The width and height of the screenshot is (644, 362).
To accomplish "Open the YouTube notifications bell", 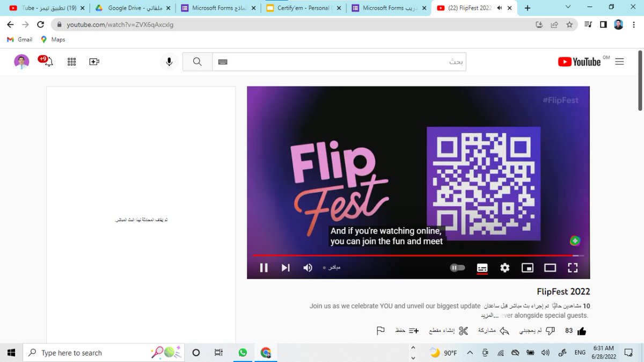I will (48, 62).
